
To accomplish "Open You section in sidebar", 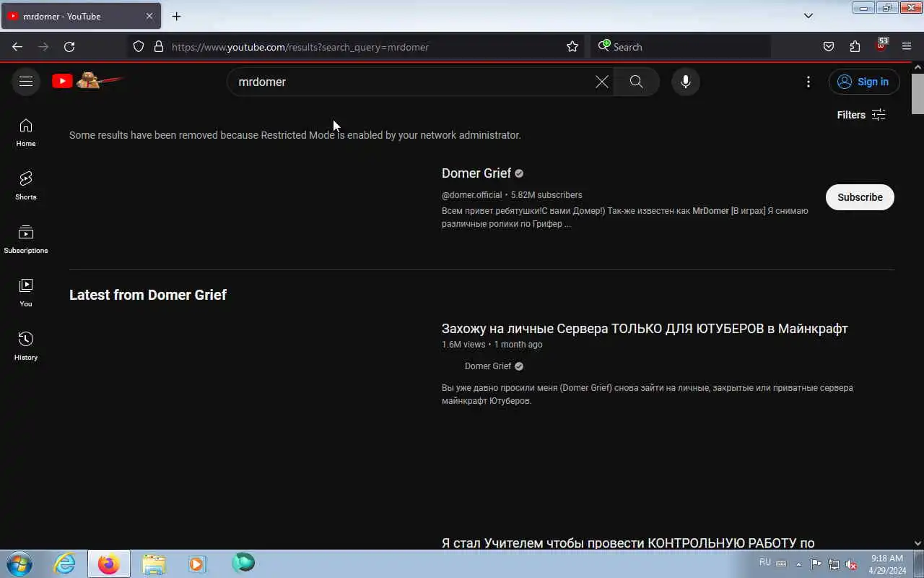I will (26, 293).
